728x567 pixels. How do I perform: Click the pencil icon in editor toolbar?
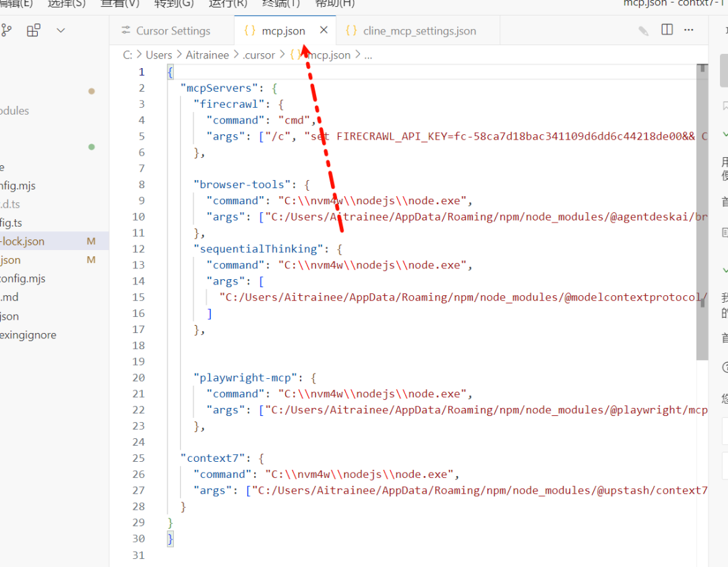(644, 30)
